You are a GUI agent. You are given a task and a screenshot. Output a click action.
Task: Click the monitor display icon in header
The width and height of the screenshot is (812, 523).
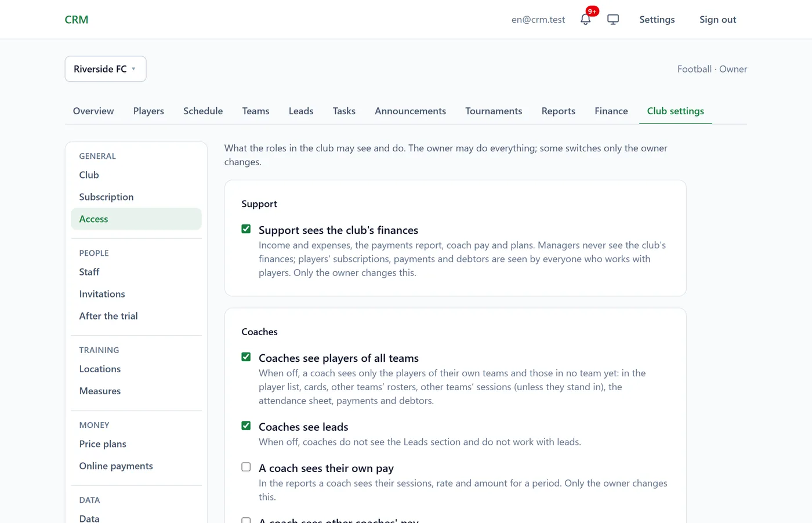click(x=613, y=19)
